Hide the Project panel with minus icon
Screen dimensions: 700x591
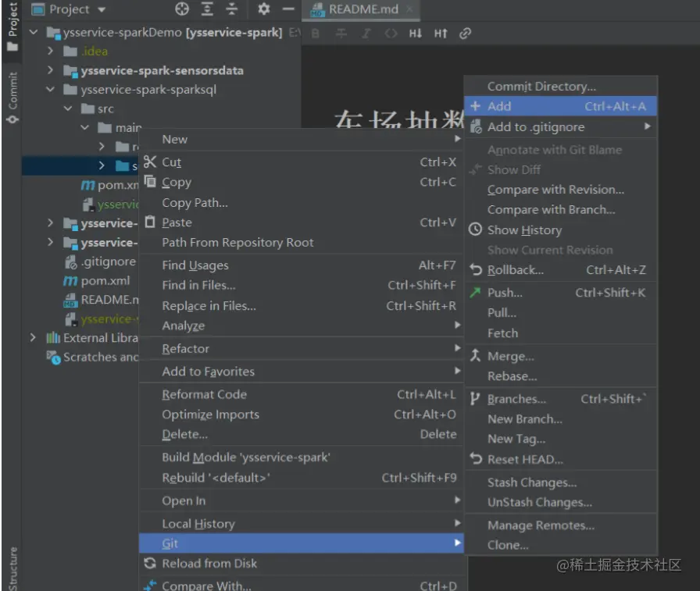click(x=288, y=9)
